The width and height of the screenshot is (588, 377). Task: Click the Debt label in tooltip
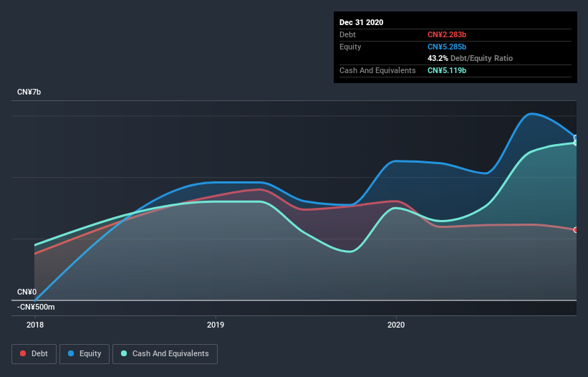point(347,35)
